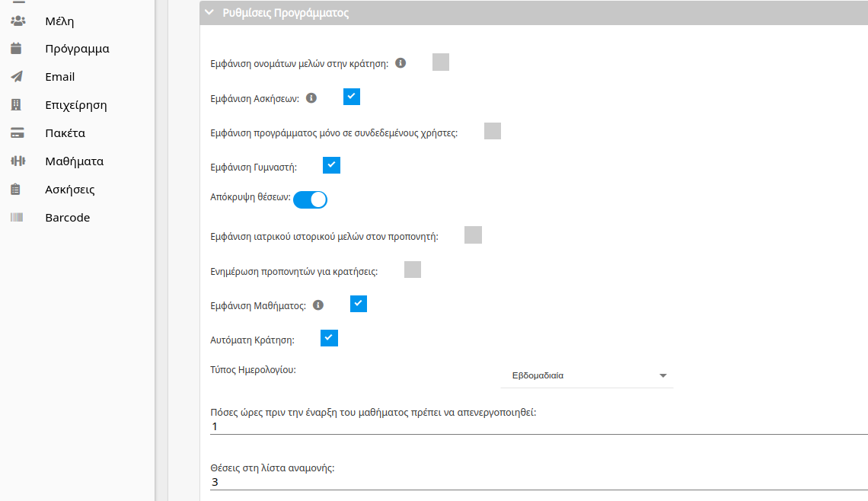Click the members group icon beside Μέλη
Screen dimensions: 868x501
click(x=18, y=21)
